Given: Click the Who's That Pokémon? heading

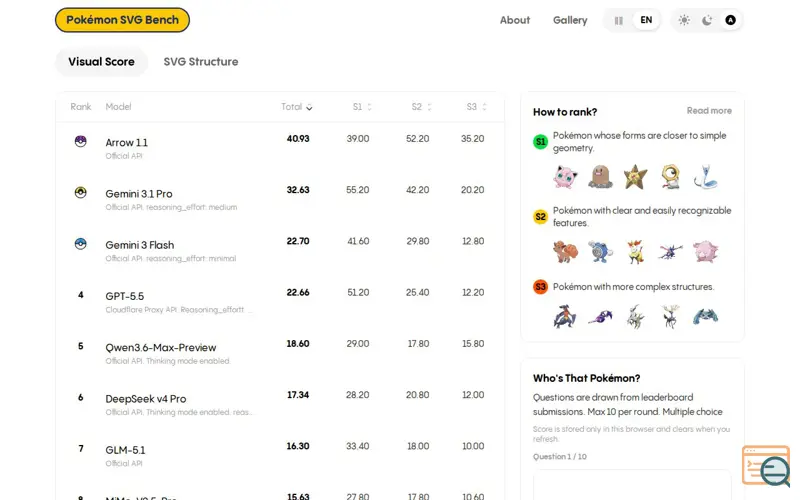Looking at the screenshot, I should click(x=586, y=378).
